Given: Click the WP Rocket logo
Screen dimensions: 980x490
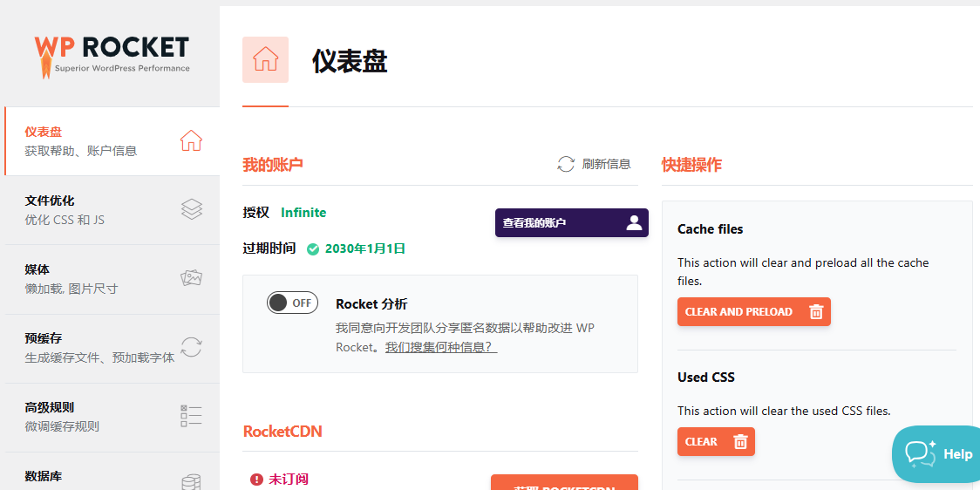Looking at the screenshot, I should click(x=112, y=57).
